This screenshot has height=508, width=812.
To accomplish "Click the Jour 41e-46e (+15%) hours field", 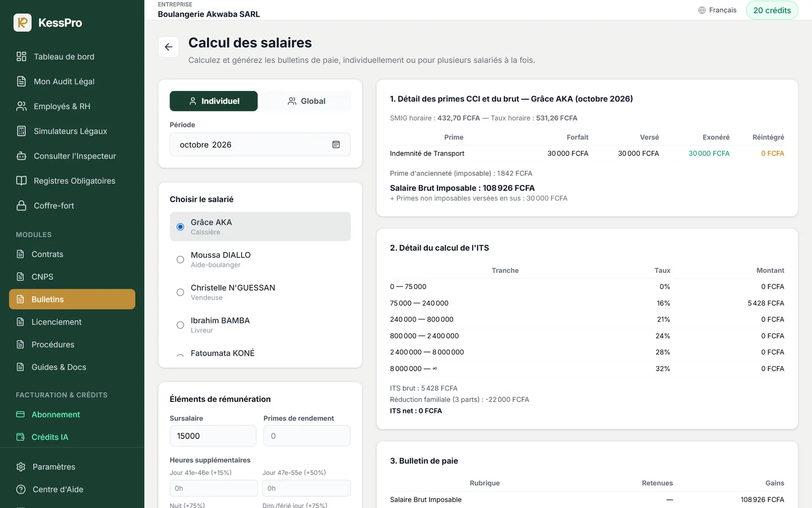I will [x=213, y=488].
